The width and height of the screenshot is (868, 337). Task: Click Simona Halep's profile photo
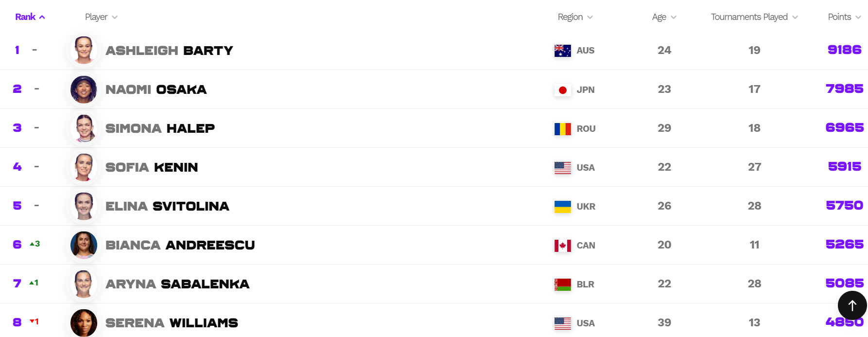(x=84, y=128)
